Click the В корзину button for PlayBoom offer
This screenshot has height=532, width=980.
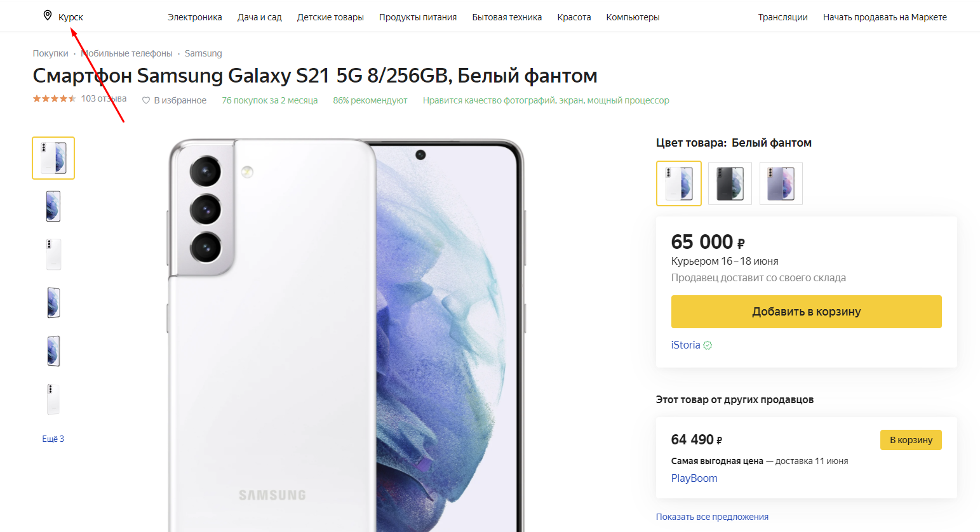pyautogui.click(x=910, y=440)
